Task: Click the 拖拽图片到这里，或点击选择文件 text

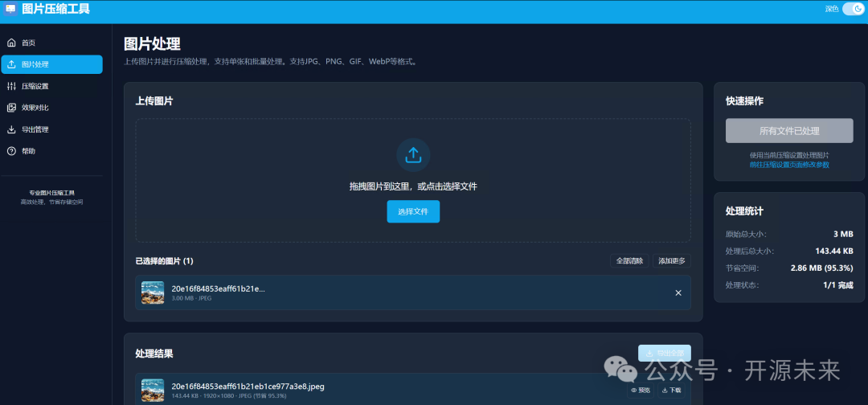Action: 413,186
